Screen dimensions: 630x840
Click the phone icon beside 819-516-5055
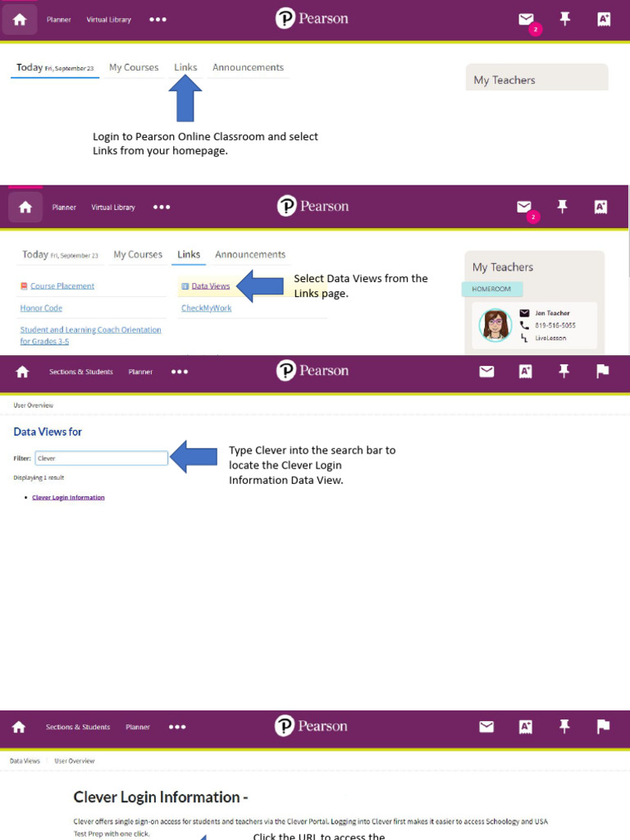point(524,325)
